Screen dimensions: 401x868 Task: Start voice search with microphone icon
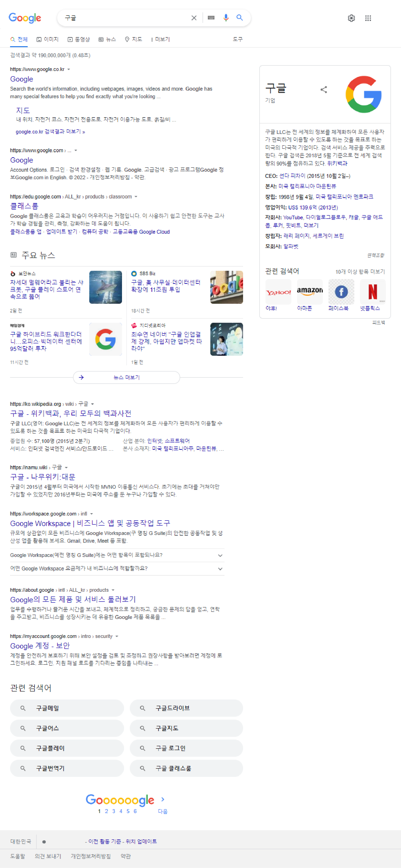pyautogui.click(x=226, y=18)
